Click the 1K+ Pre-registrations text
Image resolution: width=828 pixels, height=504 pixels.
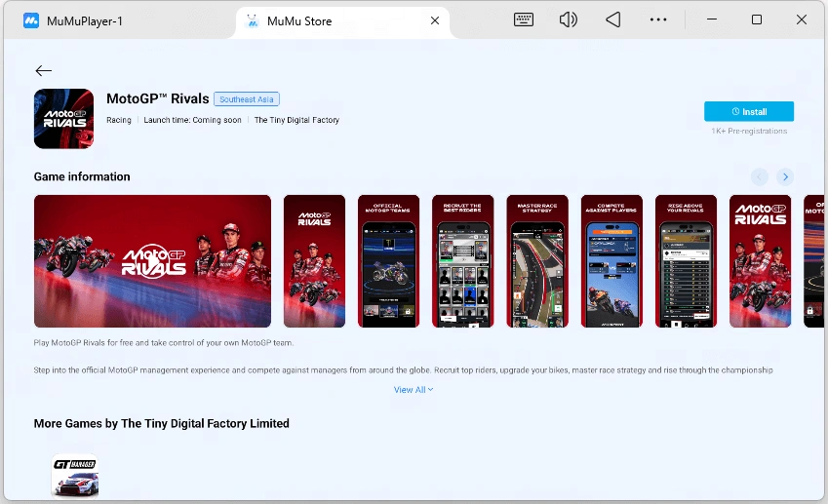(x=749, y=131)
